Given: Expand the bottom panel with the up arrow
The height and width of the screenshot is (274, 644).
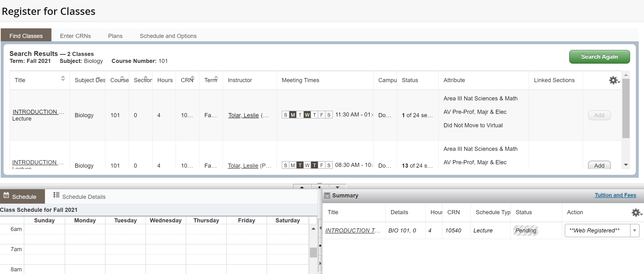Looking at the screenshot, I should (302, 187).
